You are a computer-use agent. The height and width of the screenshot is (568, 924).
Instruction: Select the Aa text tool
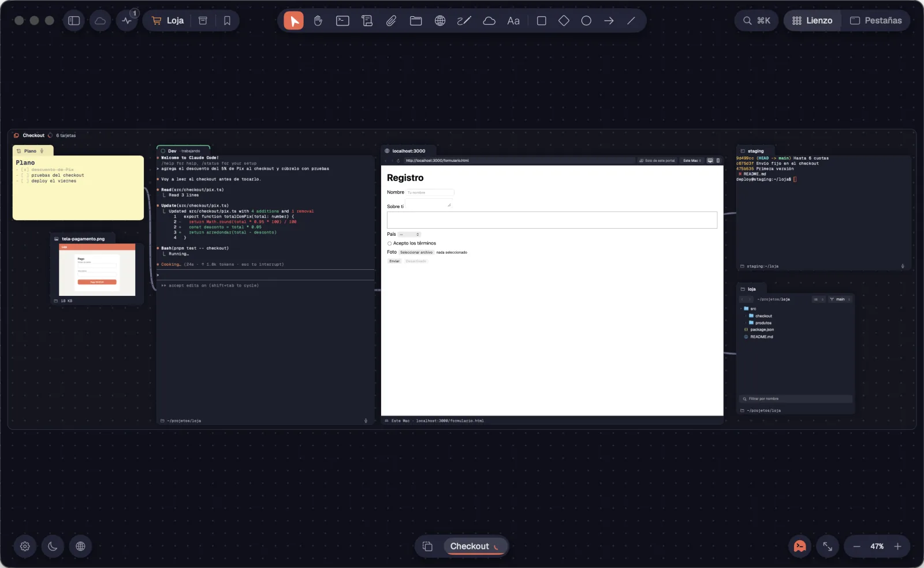pos(513,21)
